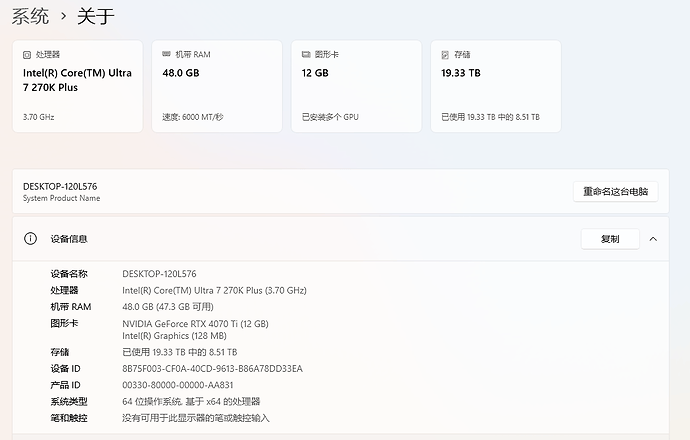
Task: Click the 设备 ID row label
Action: click(x=66, y=369)
